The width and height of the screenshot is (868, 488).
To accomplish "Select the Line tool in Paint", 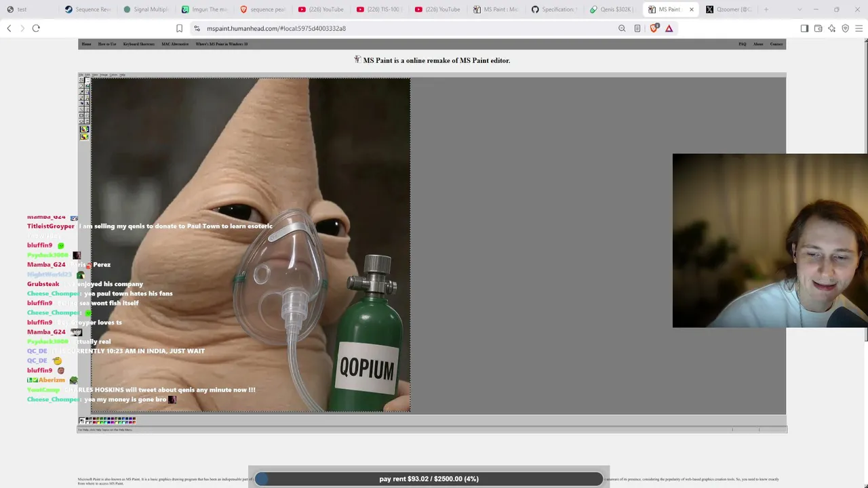I will pos(81,109).
